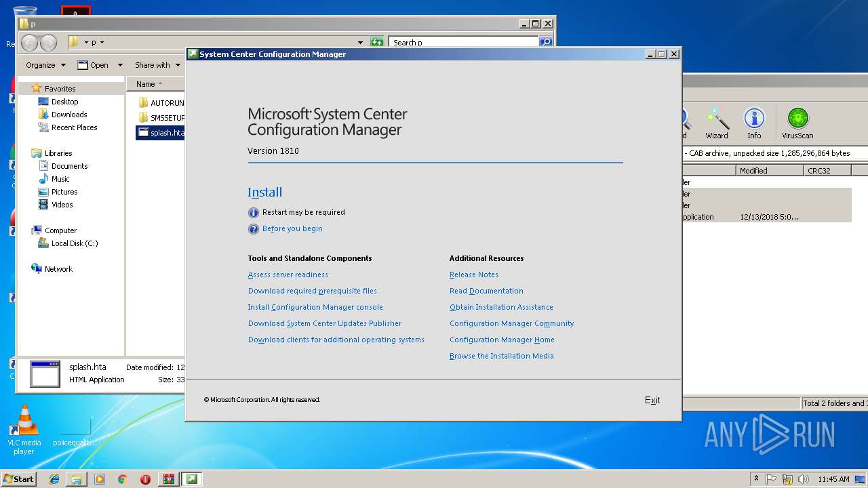868x488 pixels.
Task: Click the Explorer address bar refresh icon
Action: (x=378, y=42)
